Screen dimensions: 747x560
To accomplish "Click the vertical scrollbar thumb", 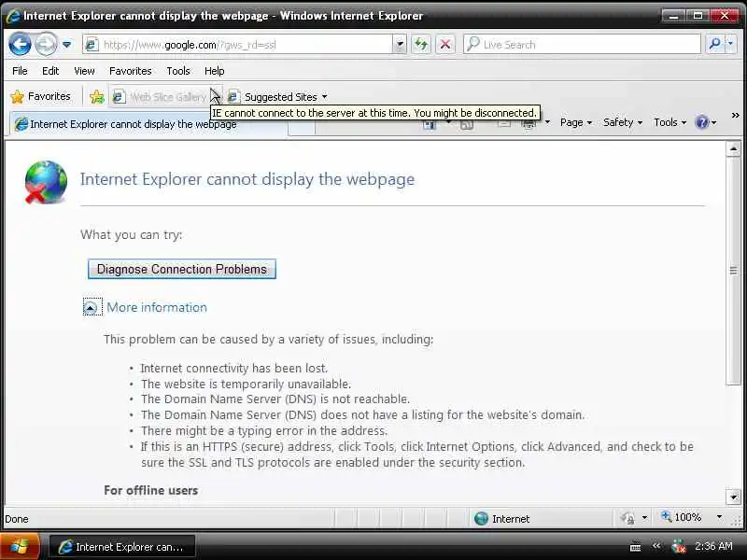I will pyautogui.click(x=734, y=270).
